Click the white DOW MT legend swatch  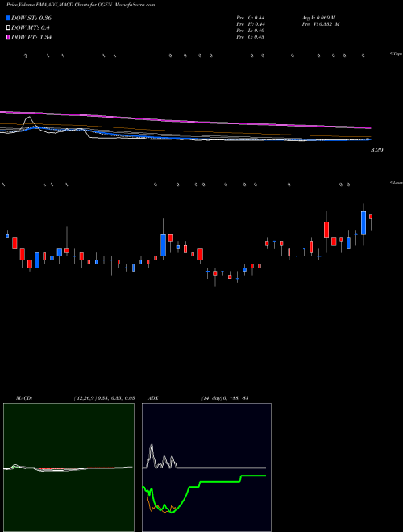pos(8,28)
